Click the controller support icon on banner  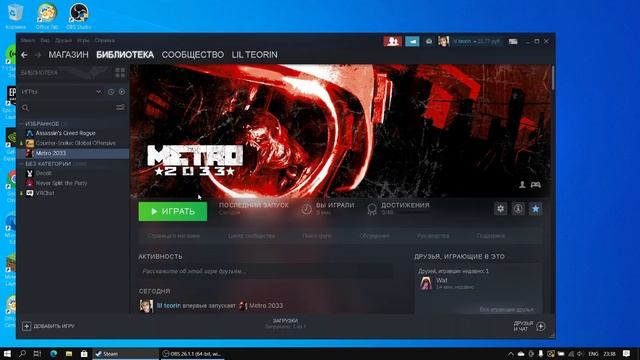click(x=536, y=185)
